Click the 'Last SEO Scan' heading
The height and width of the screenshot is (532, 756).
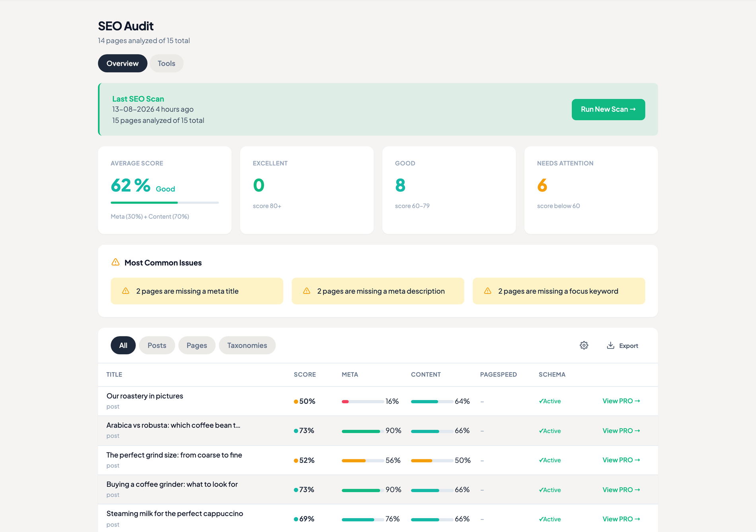pyautogui.click(x=138, y=99)
